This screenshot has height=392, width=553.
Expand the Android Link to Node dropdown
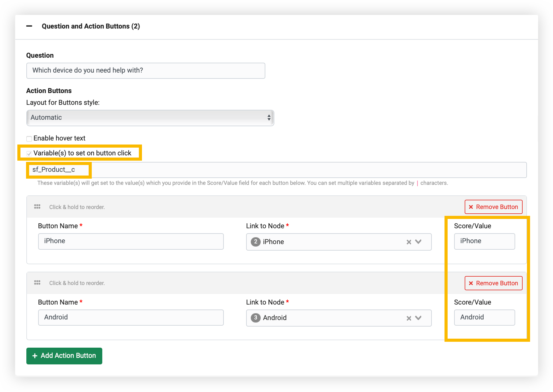click(419, 318)
